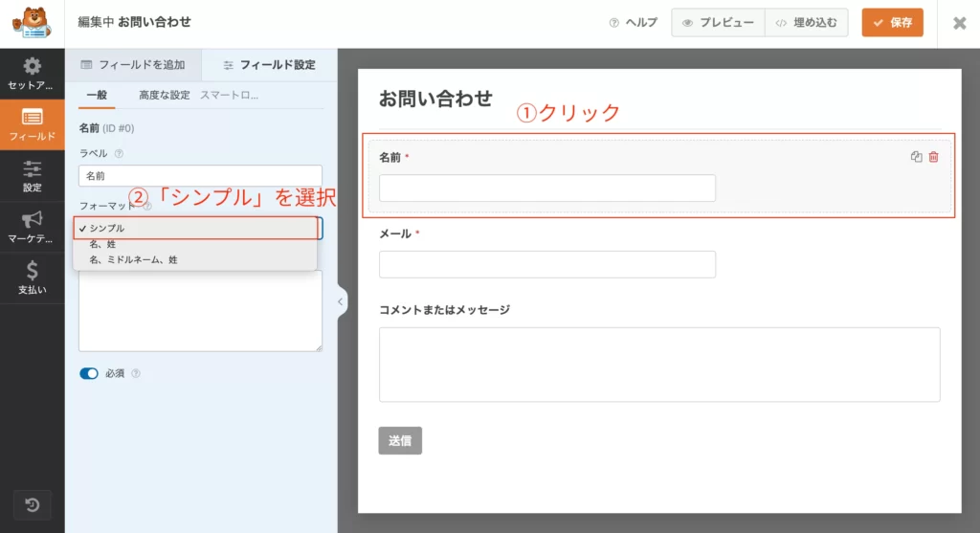Open the マーケティング megaphone panel
Screen dimensions: 980x533
[32, 227]
